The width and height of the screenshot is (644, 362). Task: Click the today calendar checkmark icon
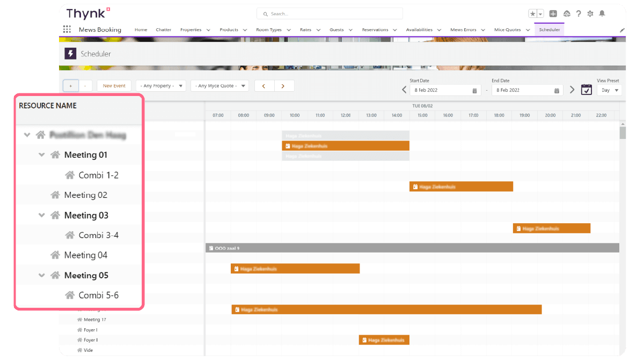[586, 90]
